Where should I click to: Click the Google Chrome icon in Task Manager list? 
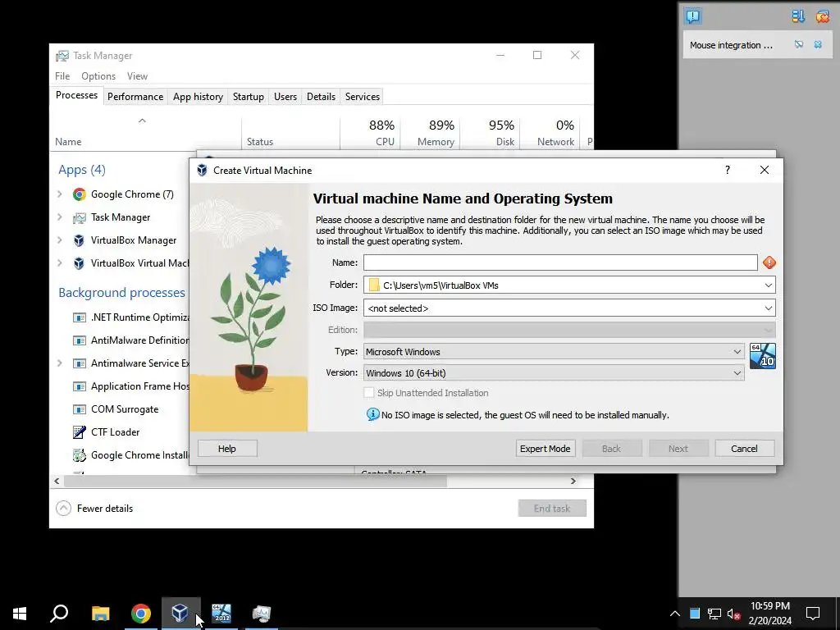(x=80, y=194)
